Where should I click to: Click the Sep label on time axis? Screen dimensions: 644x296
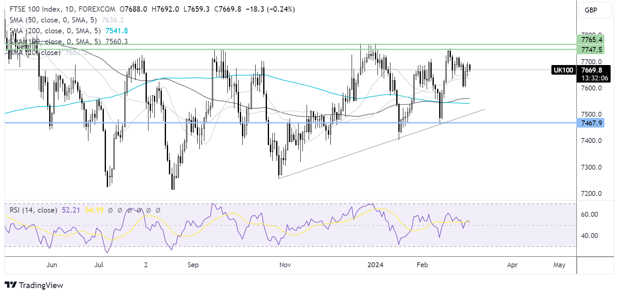click(x=193, y=265)
